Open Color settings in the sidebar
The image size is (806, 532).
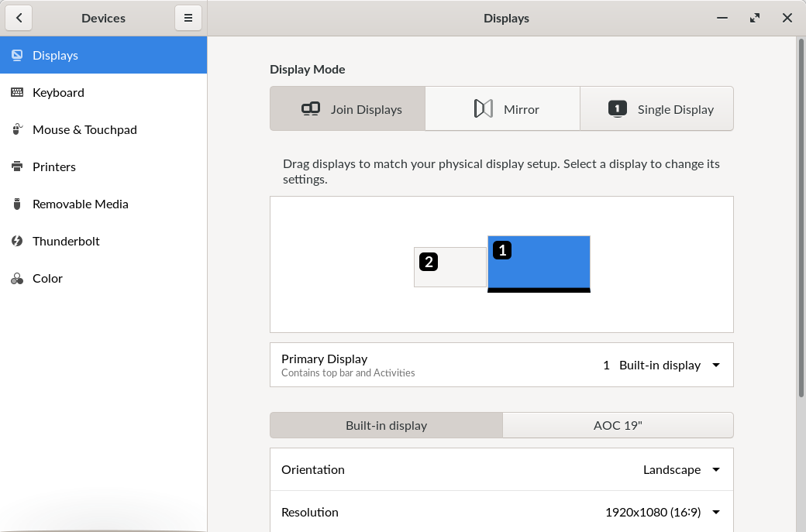click(x=103, y=278)
